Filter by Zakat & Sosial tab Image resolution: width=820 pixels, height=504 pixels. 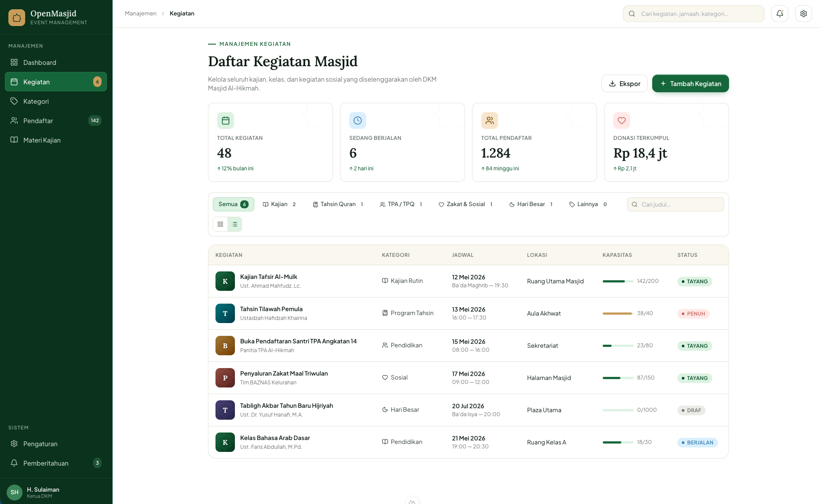coord(465,204)
